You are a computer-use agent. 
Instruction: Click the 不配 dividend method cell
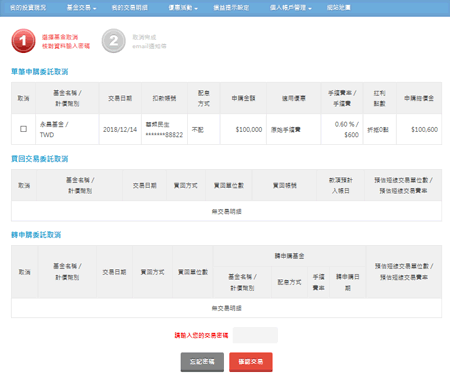tap(204, 129)
